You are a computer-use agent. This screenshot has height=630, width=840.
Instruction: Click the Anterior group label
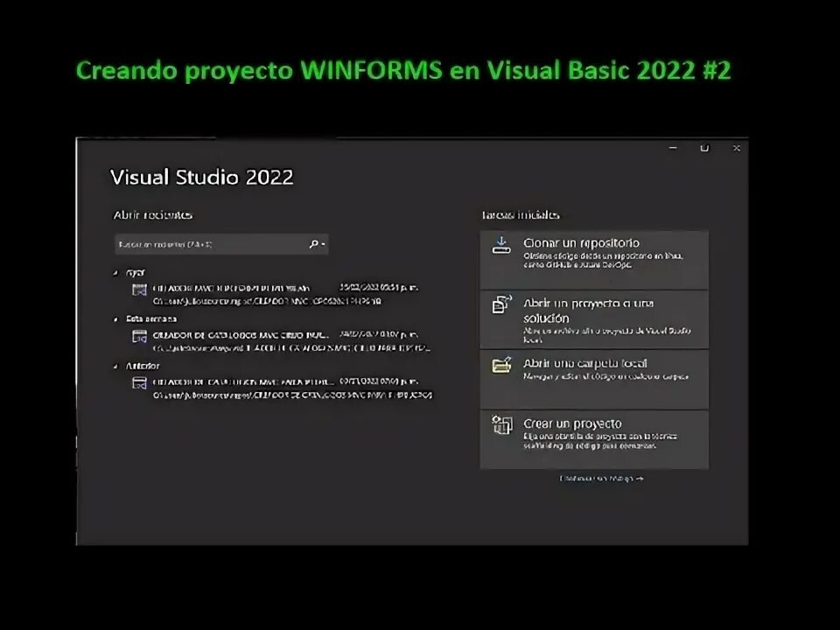[143, 366]
